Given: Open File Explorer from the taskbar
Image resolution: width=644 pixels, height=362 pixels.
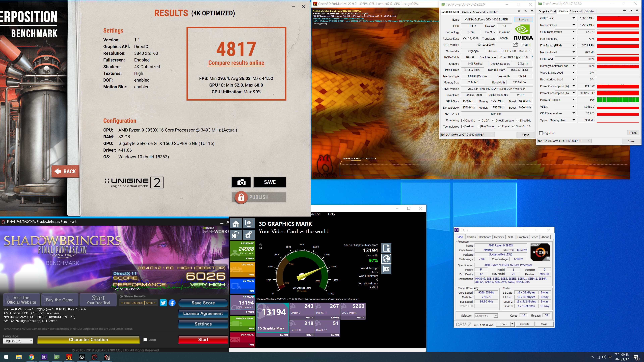Looking at the screenshot, I should tap(19, 357).
